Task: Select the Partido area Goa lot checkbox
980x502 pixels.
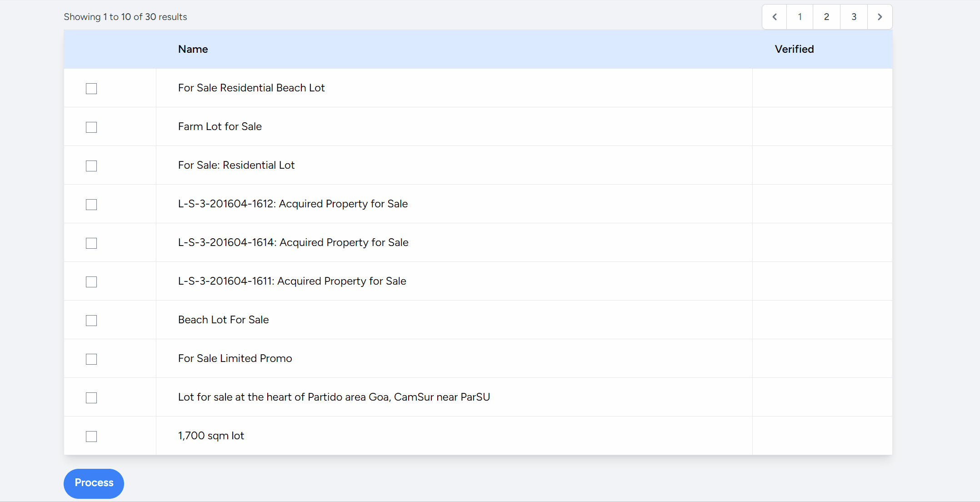Action: point(91,398)
